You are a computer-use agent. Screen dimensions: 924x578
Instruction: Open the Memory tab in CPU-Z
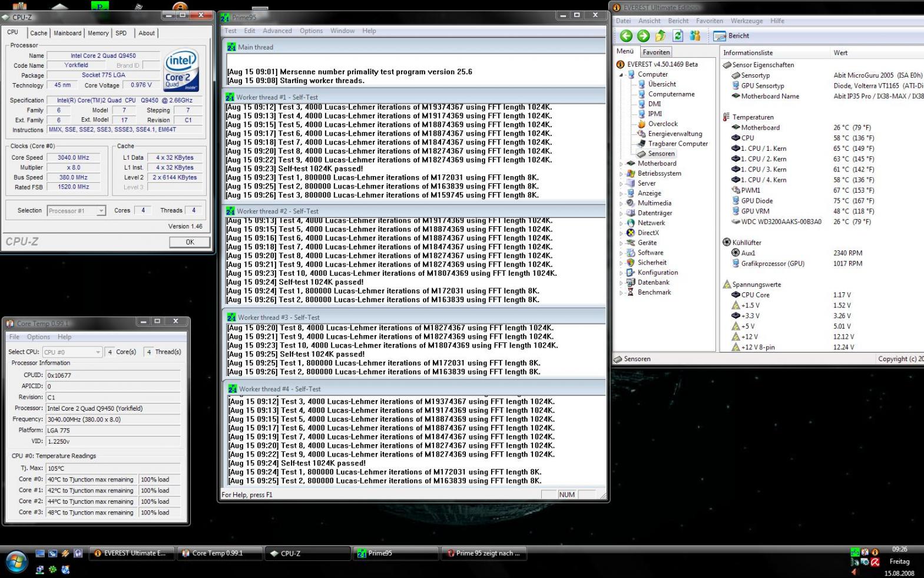(x=98, y=34)
